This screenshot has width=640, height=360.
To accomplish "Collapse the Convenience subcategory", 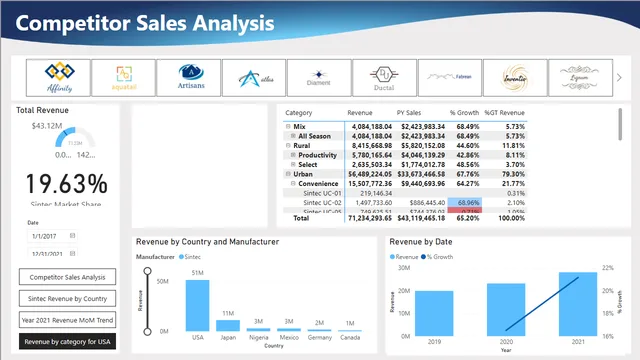I will click(293, 184).
